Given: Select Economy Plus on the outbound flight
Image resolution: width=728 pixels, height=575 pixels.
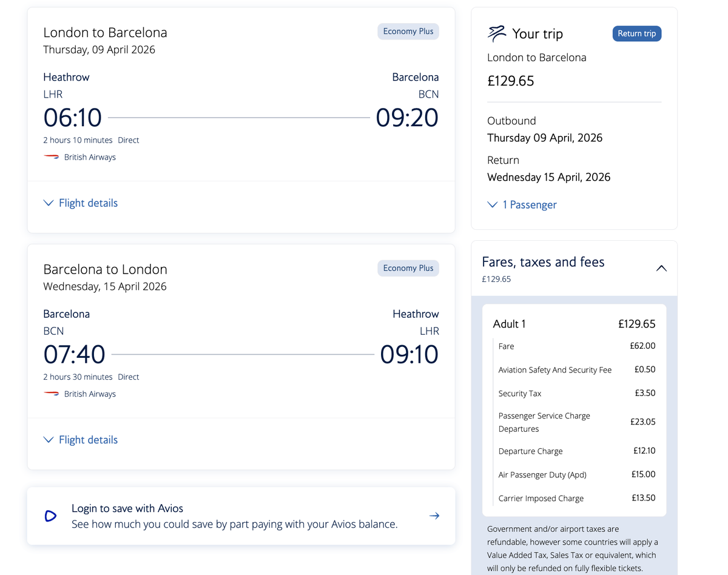Looking at the screenshot, I should (x=408, y=31).
